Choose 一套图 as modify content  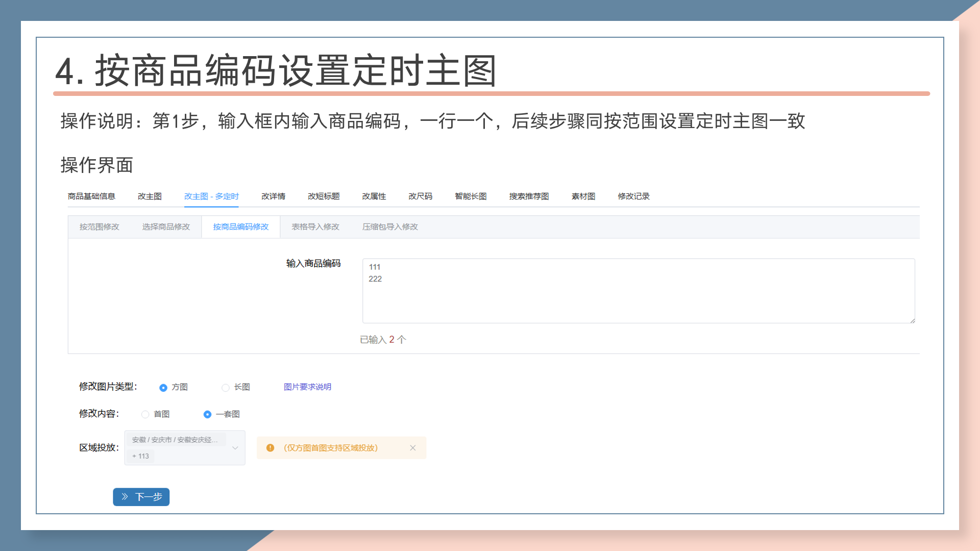click(x=207, y=414)
